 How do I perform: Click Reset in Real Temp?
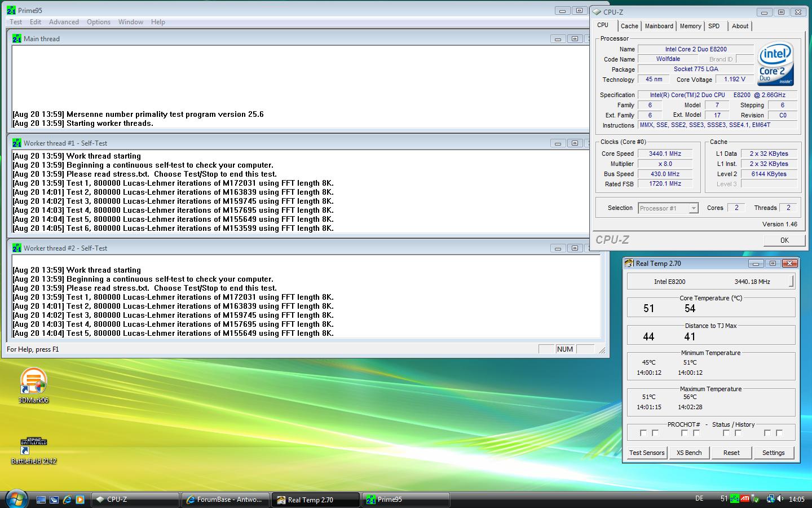[731, 453]
